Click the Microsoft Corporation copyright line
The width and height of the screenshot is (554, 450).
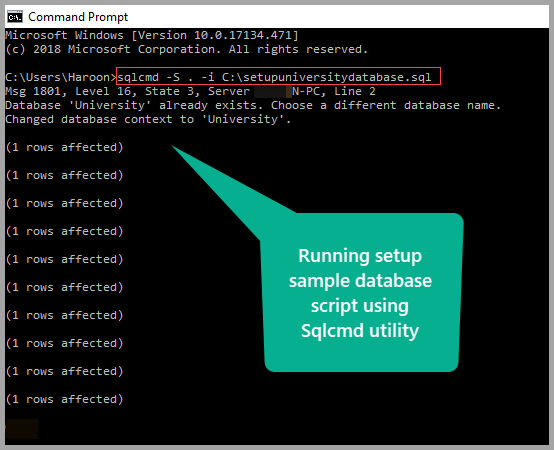click(x=187, y=49)
